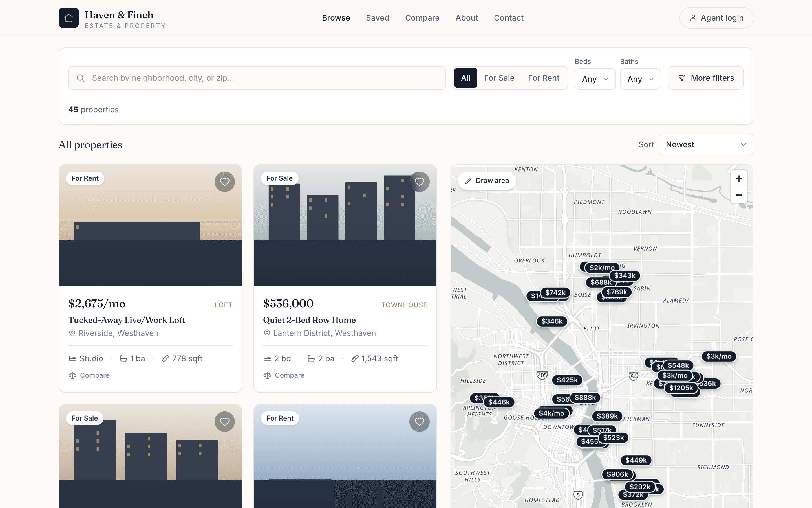The width and height of the screenshot is (812, 508).
Task: Click compare scale icon on Row Home card
Action: click(x=267, y=375)
